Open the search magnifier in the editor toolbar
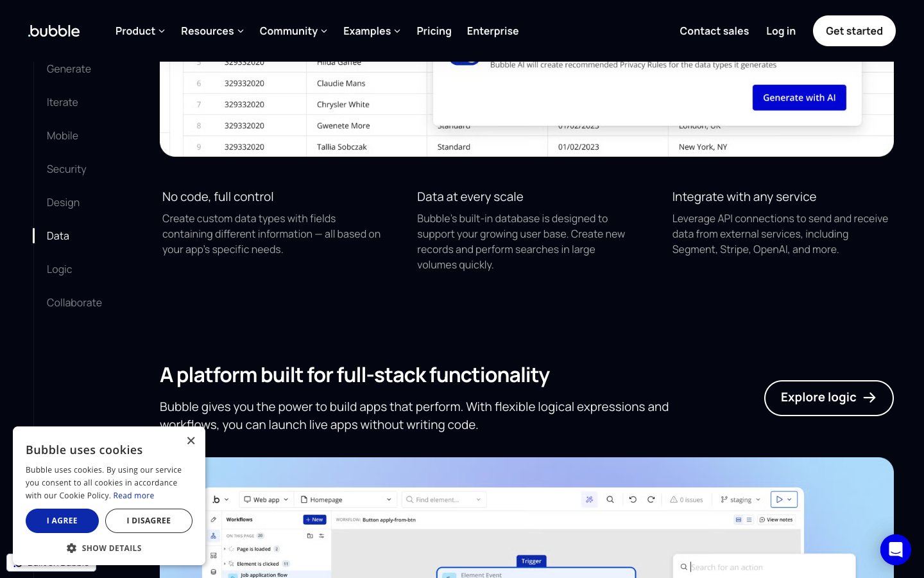The height and width of the screenshot is (578, 924). (610, 500)
